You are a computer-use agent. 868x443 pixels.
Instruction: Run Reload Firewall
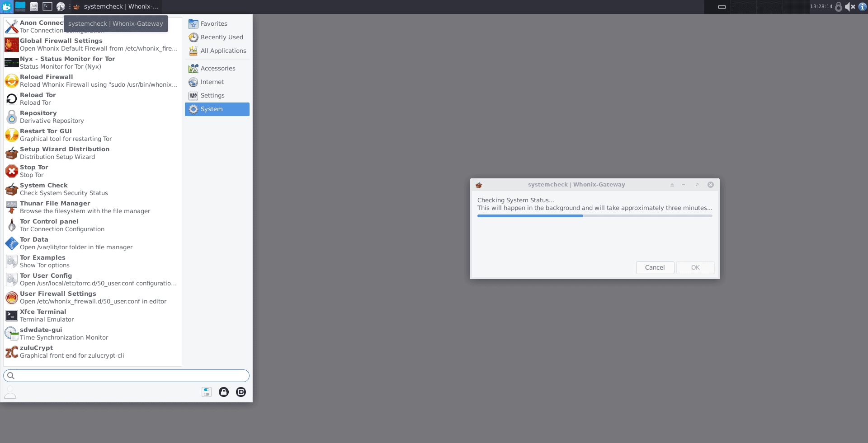(92, 81)
